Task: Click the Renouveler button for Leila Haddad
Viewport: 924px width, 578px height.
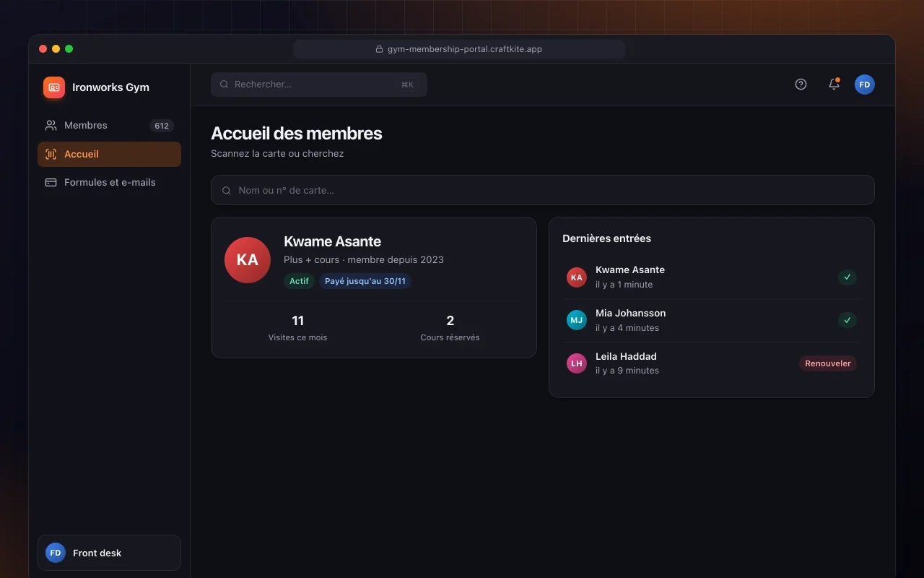Action: coord(828,363)
